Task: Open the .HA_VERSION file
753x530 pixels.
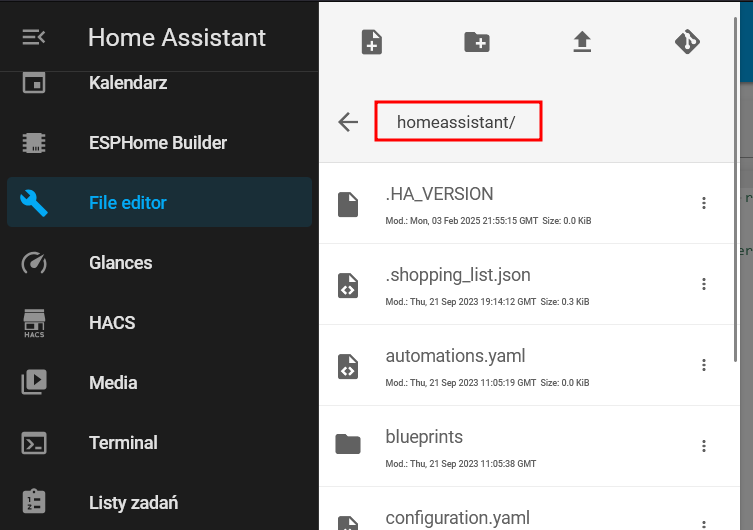Action: click(x=529, y=203)
